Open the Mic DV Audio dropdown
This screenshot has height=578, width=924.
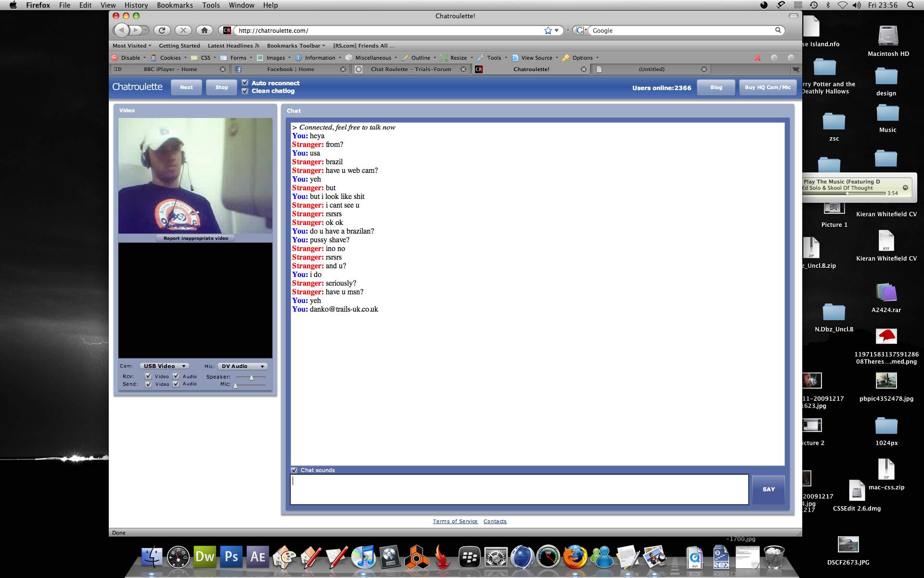click(x=243, y=366)
